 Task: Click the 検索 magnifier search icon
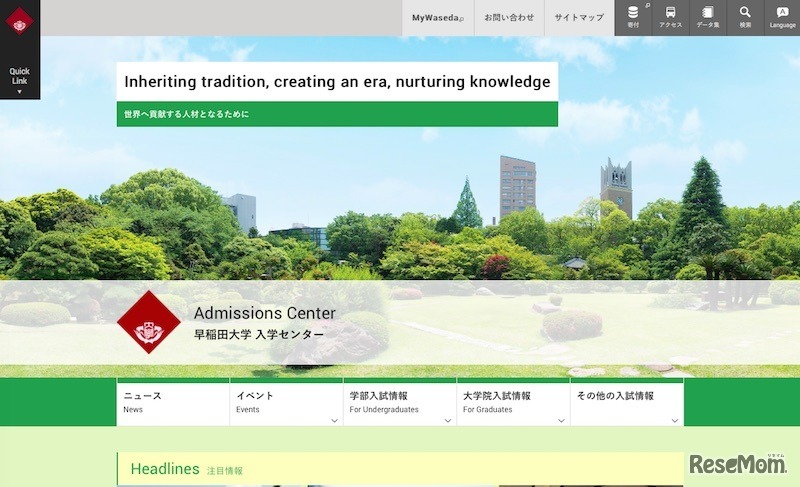(x=745, y=17)
